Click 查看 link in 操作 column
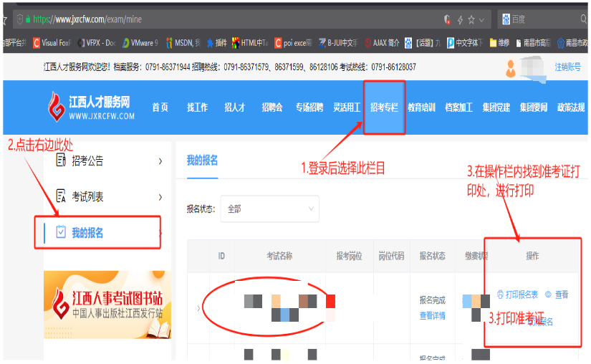This screenshot has width=591, height=364. coord(562,294)
